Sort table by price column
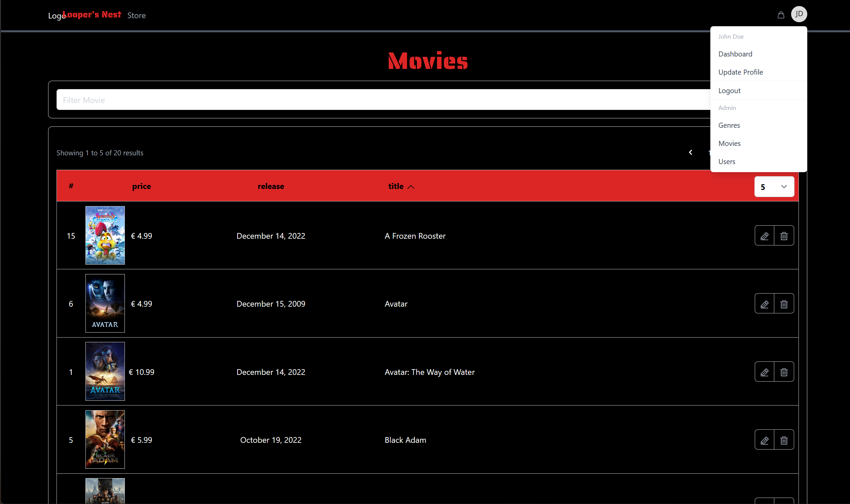 point(141,187)
